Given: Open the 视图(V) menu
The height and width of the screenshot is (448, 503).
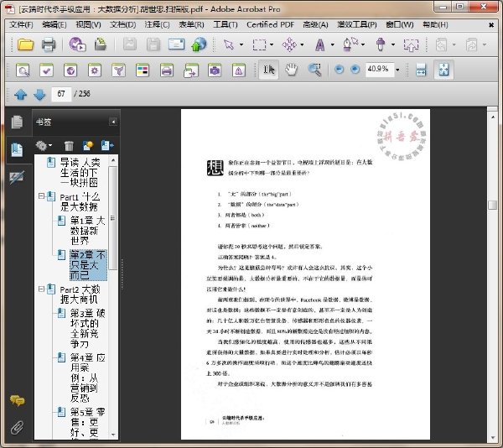Looking at the screenshot, I should click(88, 24).
